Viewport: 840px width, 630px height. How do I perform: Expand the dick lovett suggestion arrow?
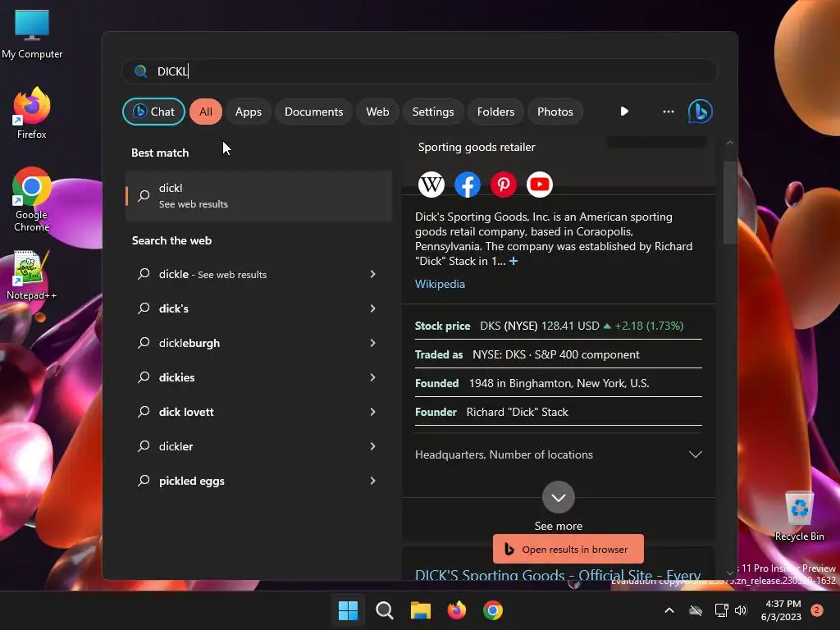(x=373, y=412)
